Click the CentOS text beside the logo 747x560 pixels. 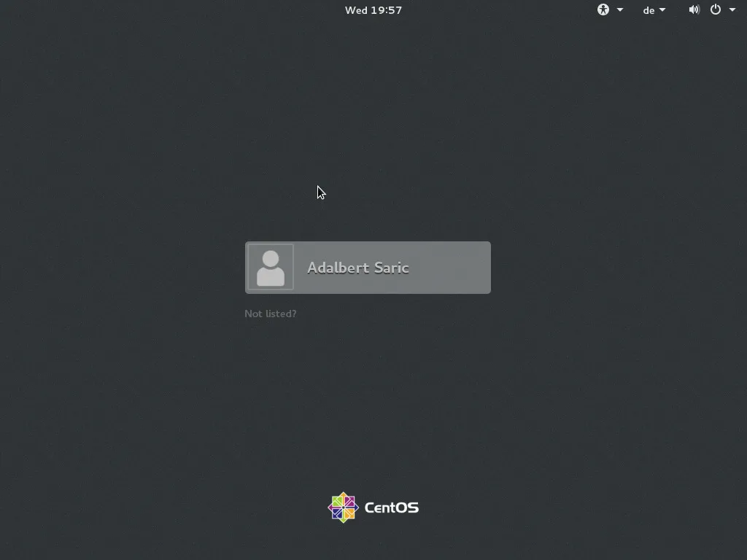click(390, 507)
